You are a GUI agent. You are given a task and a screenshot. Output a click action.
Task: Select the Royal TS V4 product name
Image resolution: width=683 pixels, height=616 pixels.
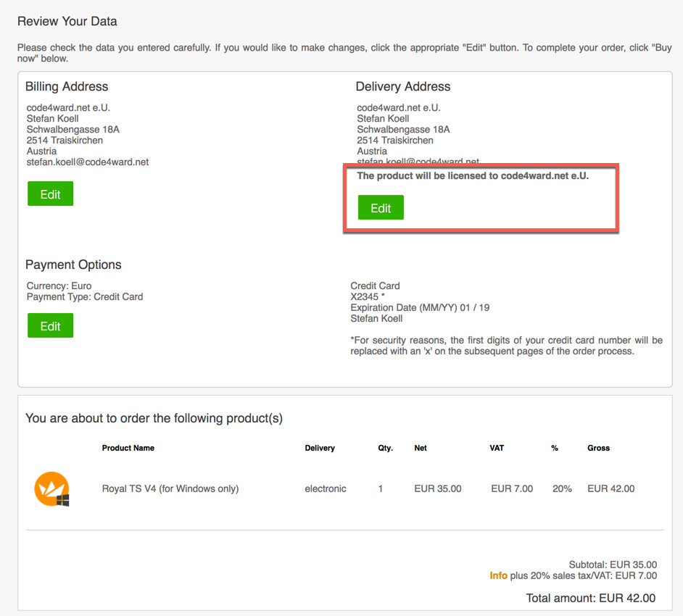click(x=170, y=489)
